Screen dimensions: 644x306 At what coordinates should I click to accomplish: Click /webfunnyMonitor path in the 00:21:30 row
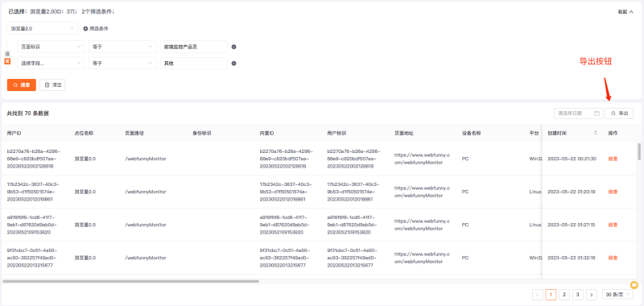coord(146,159)
